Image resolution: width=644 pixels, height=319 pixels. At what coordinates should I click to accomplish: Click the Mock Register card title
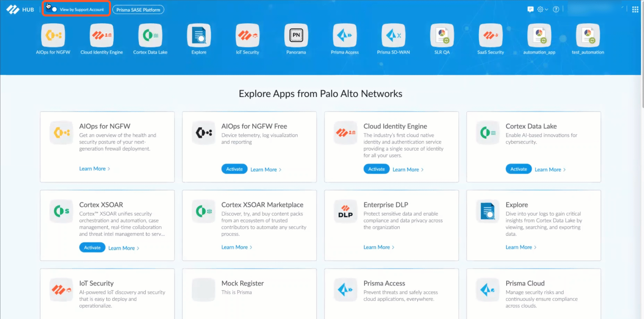click(243, 283)
